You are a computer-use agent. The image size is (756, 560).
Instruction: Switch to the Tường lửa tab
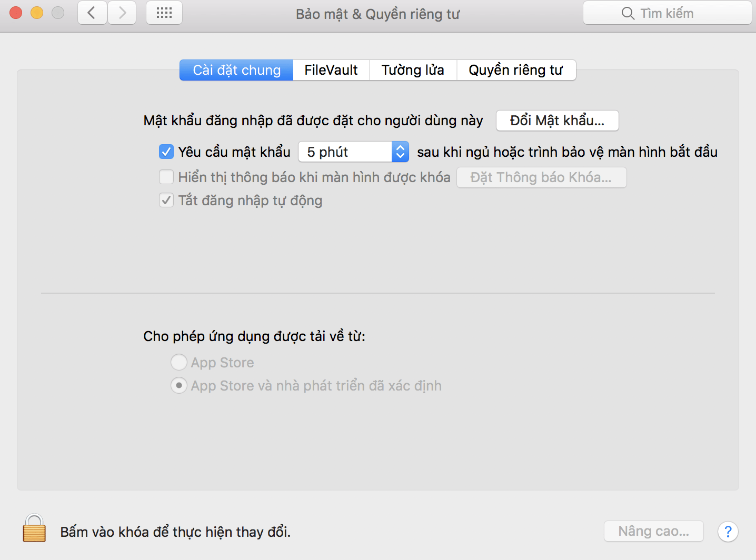click(413, 70)
